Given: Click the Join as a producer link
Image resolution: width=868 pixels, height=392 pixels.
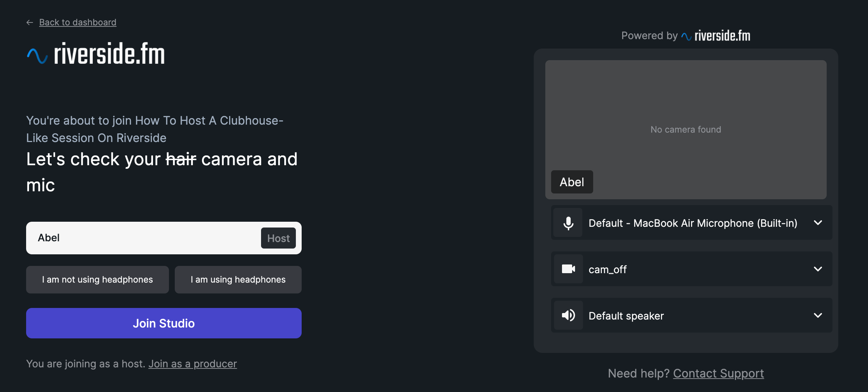Looking at the screenshot, I should click(193, 364).
